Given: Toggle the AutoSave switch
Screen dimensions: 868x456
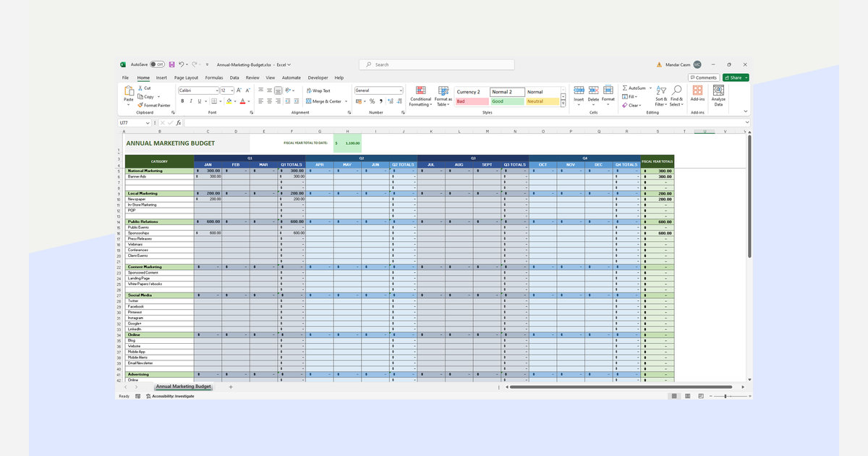Looking at the screenshot, I should (157, 64).
